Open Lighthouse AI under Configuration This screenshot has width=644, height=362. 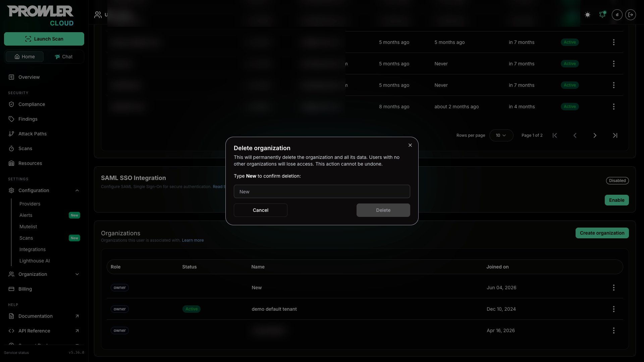(35, 261)
